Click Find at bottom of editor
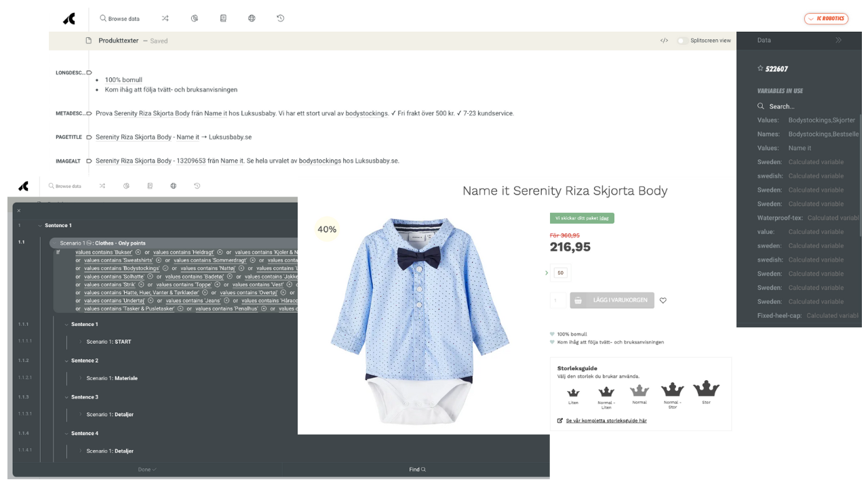868x488 pixels. (x=417, y=469)
